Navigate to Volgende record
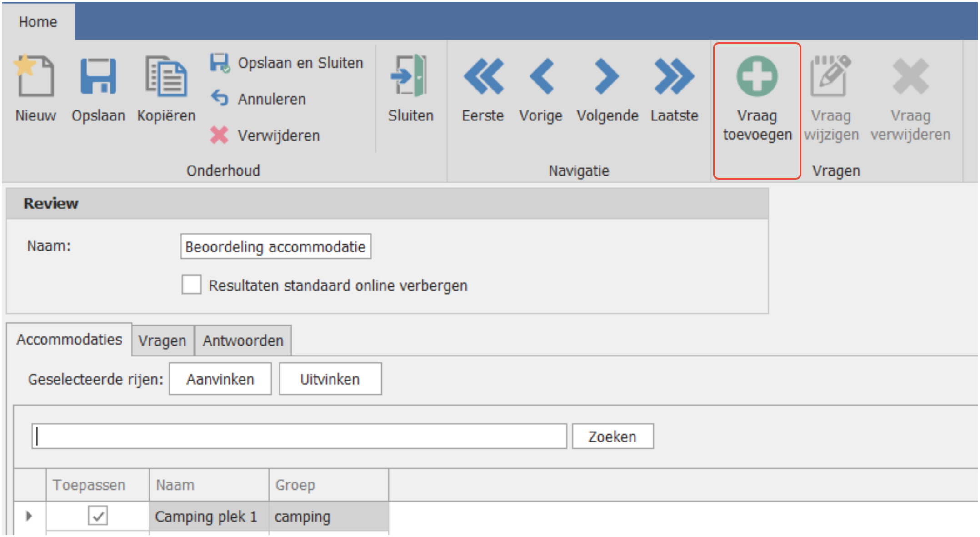Image resolution: width=980 pixels, height=537 pixels. [x=607, y=76]
